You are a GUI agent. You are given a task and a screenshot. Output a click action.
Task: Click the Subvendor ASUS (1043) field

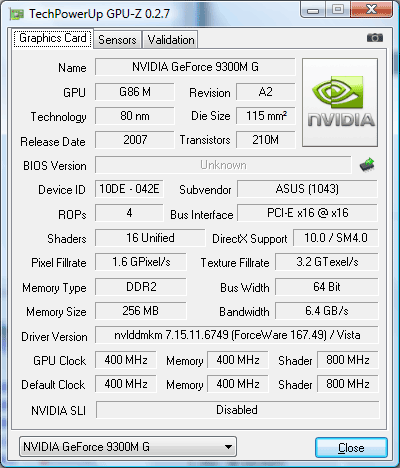307,189
